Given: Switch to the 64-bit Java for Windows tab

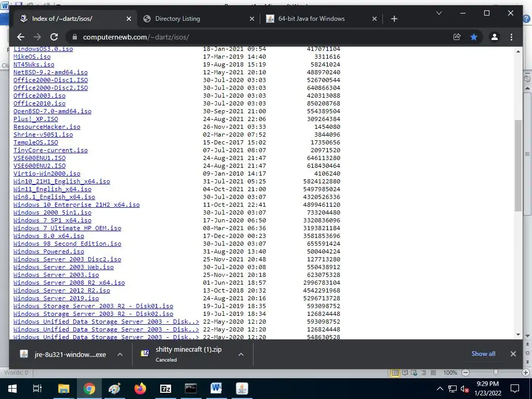Looking at the screenshot, I should pyautogui.click(x=321, y=19).
